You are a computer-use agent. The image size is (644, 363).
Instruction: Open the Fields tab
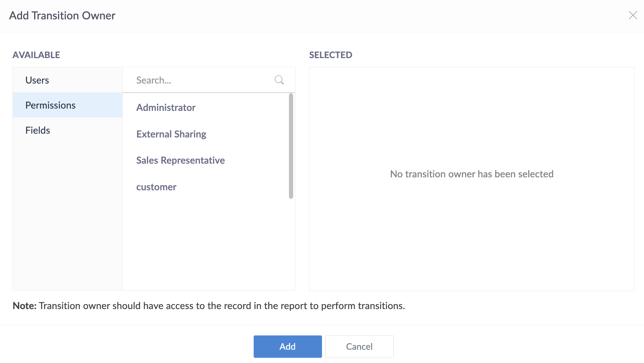tap(38, 130)
